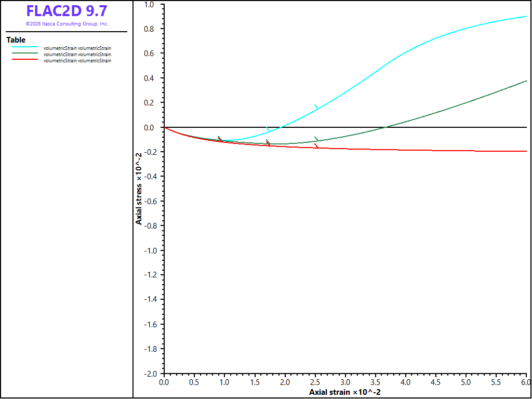The height and width of the screenshot is (399, 532).
Task: Click the red curve tick marker near 2.5 strain
Action: click(316, 146)
